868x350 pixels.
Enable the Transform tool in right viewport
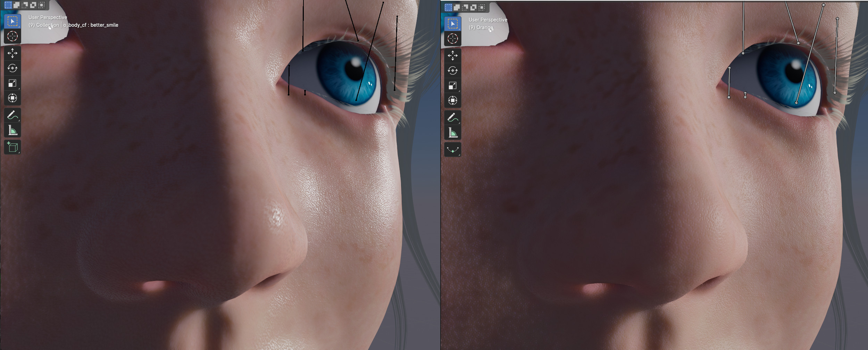coord(453,100)
